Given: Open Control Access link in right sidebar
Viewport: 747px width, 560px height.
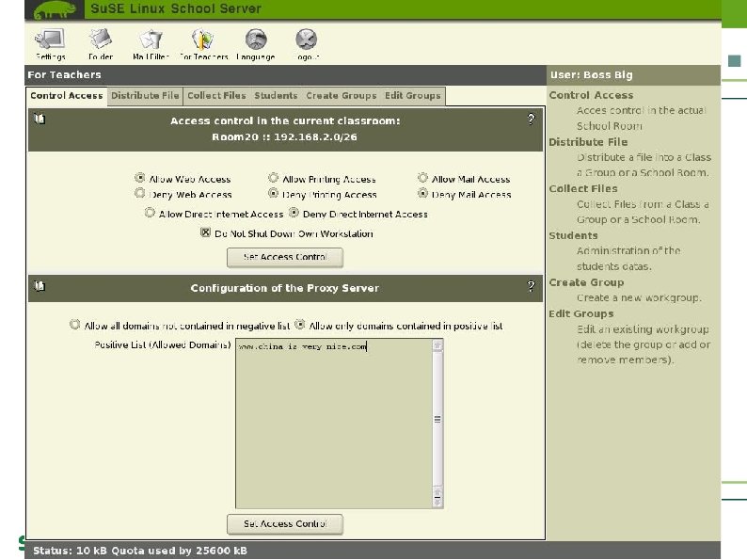Looking at the screenshot, I should (x=591, y=95).
